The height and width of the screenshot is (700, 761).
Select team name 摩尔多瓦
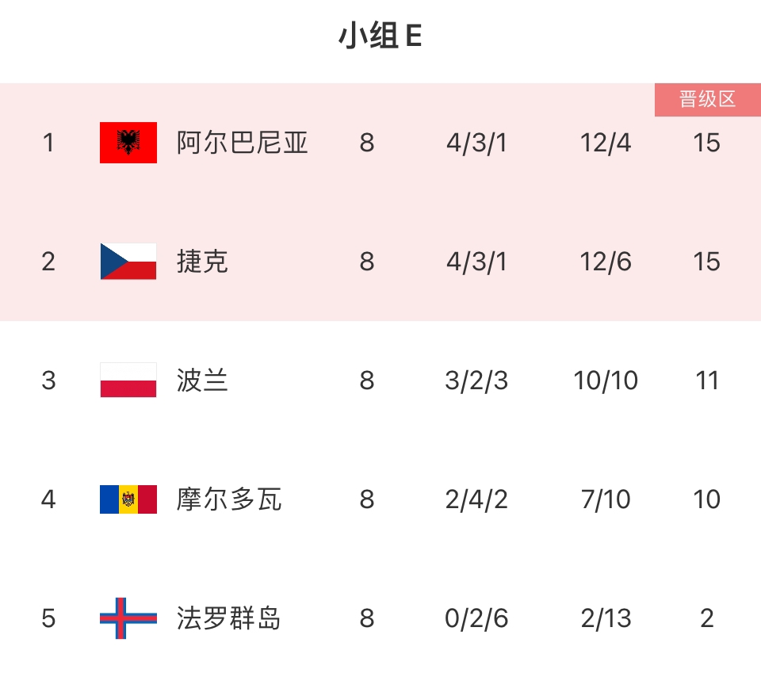coord(229,499)
